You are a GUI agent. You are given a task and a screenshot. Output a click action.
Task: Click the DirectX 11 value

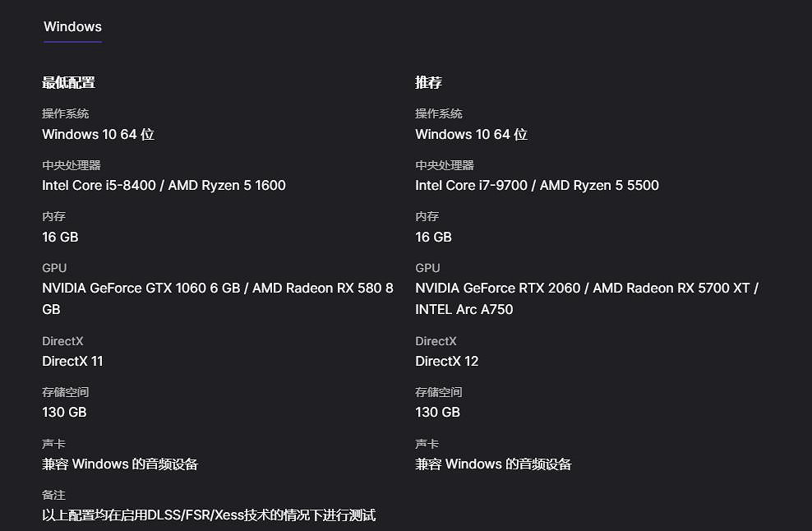(x=72, y=362)
